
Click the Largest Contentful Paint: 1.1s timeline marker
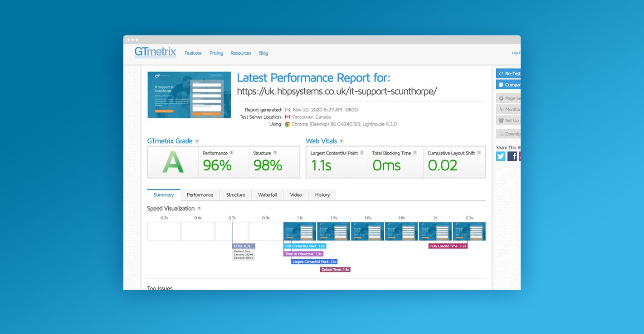314,261
